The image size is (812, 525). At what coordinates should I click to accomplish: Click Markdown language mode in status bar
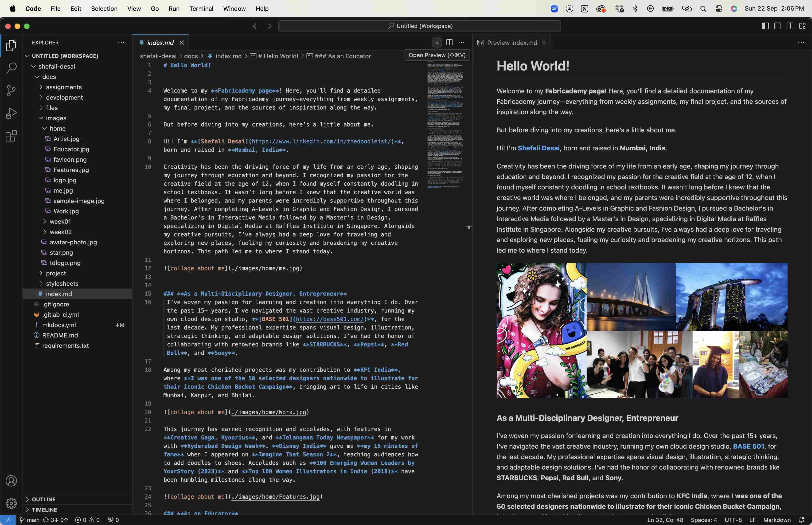coord(777,520)
